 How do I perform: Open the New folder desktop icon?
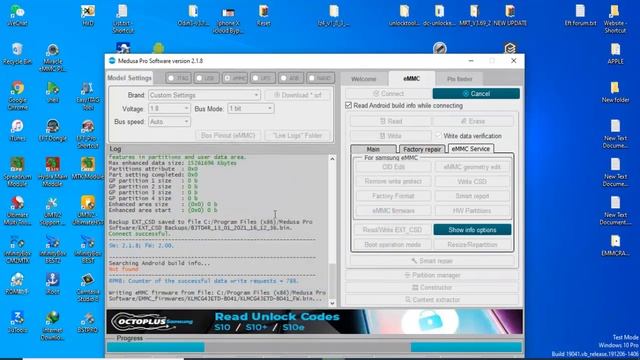pos(616,92)
